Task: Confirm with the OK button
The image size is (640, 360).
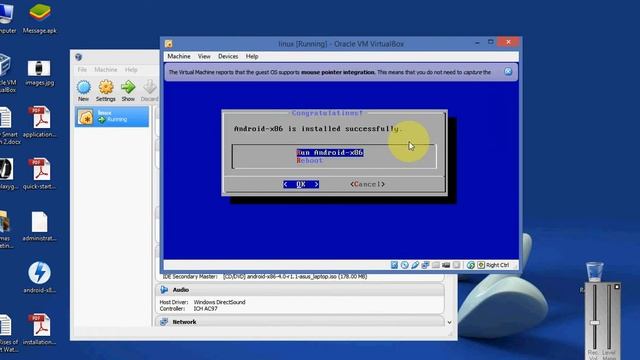Action: click(301, 184)
